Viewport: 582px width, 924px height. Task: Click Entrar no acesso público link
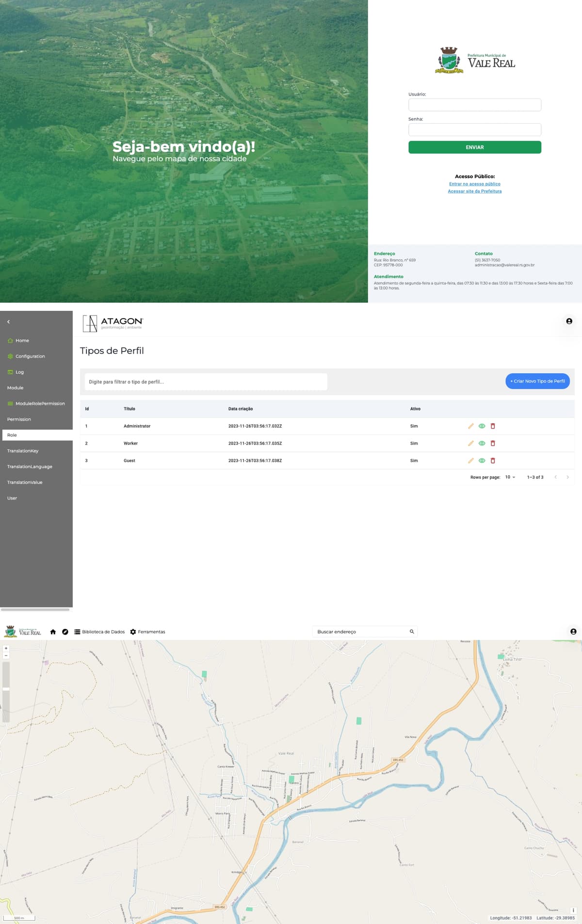coord(475,184)
